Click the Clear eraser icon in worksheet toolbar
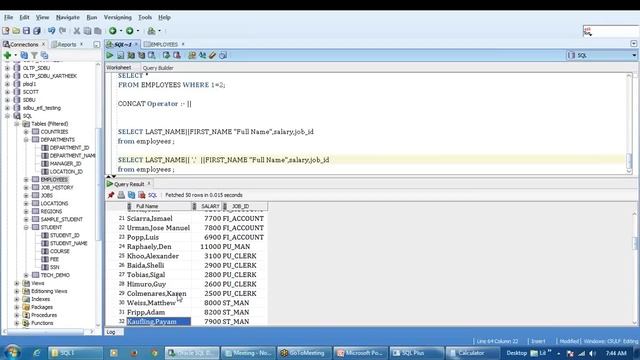 coord(212,55)
